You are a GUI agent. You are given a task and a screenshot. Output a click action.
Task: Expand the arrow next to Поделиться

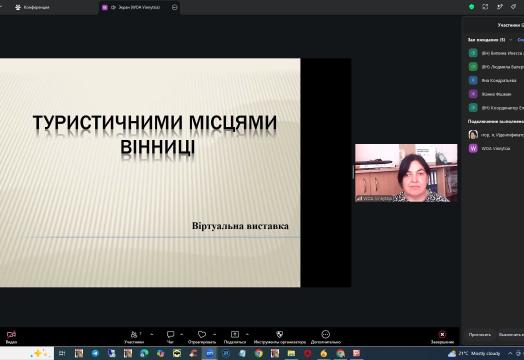point(248,334)
